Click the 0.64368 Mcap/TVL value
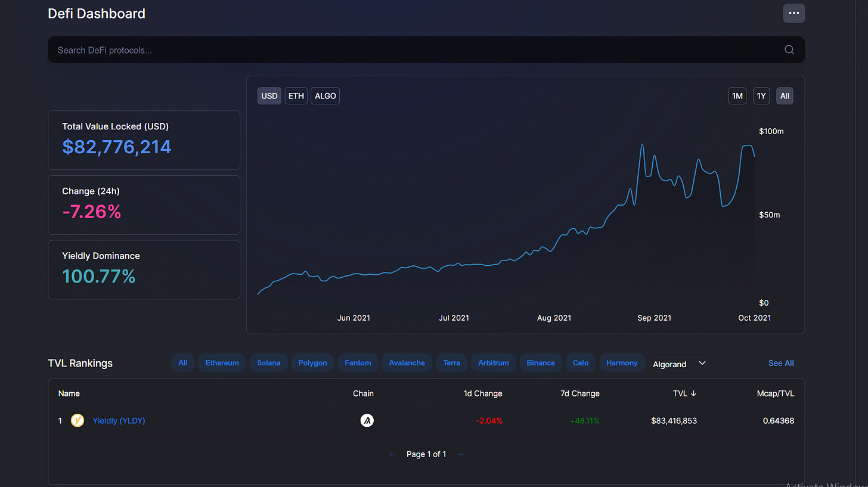This screenshot has height=487, width=868. point(779,421)
